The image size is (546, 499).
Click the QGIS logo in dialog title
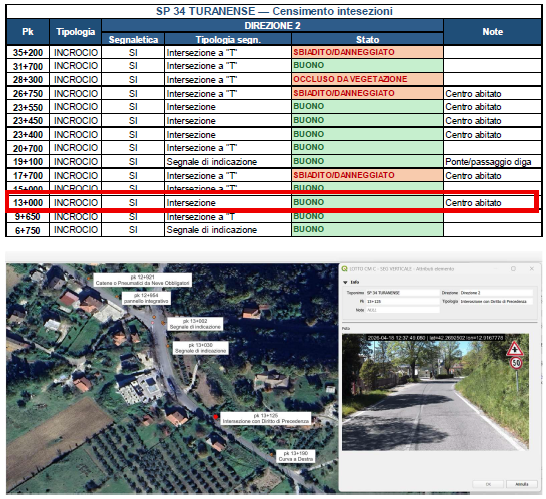[345, 268]
